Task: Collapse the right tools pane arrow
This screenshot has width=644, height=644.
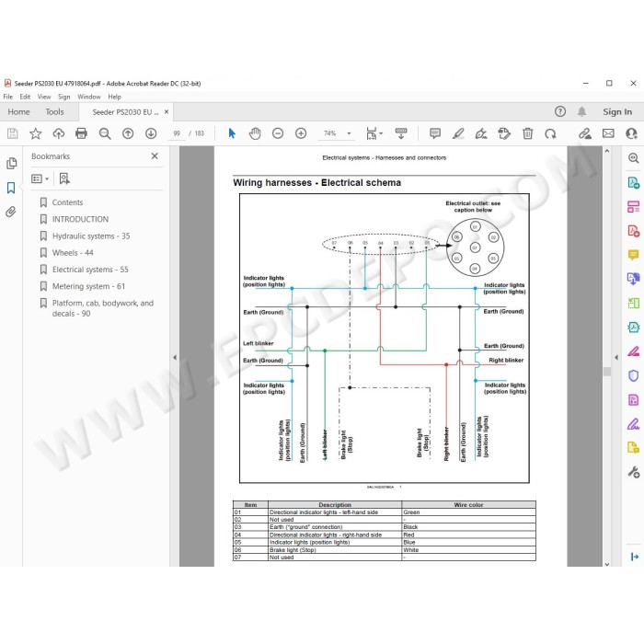Action: (616, 357)
